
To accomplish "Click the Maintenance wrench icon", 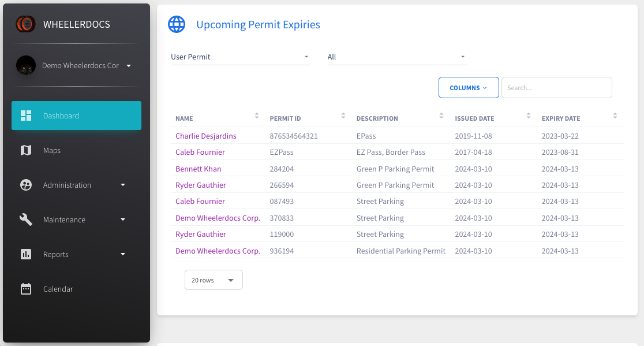I will click(x=26, y=219).
